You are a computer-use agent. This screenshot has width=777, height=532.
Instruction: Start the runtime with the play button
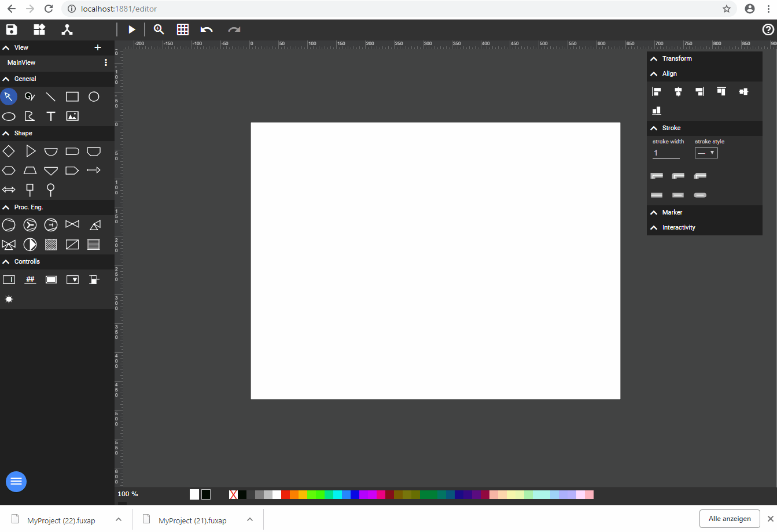pos(132,29)
